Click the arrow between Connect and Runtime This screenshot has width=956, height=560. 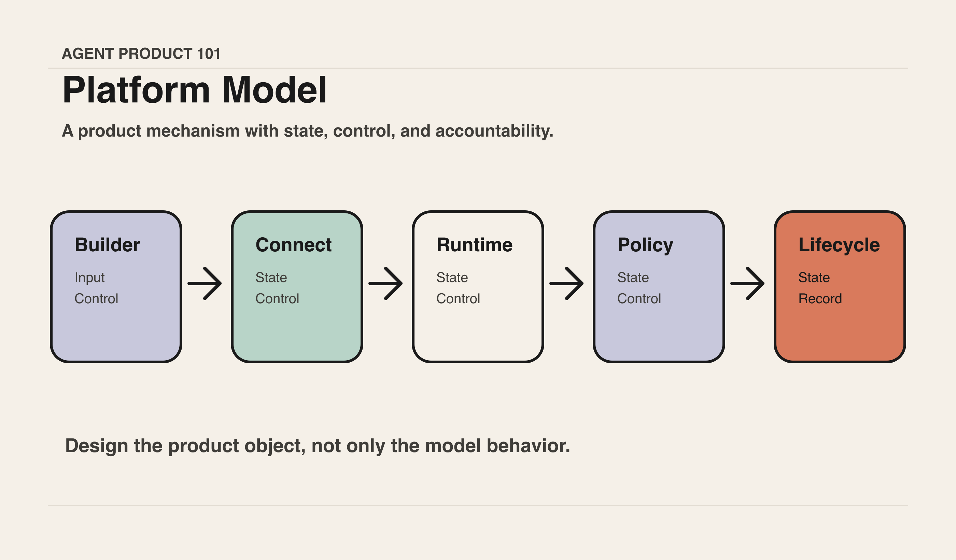(385, 283)
